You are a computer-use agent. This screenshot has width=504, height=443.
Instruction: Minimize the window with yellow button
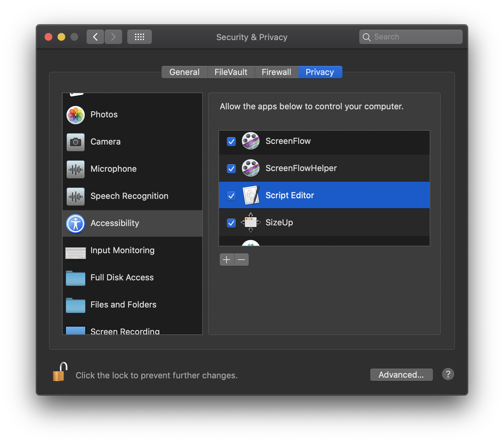(x=61, y=37)
